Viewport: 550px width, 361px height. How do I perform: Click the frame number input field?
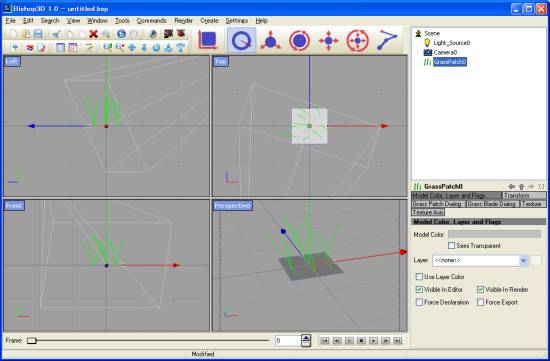[288, 341]
